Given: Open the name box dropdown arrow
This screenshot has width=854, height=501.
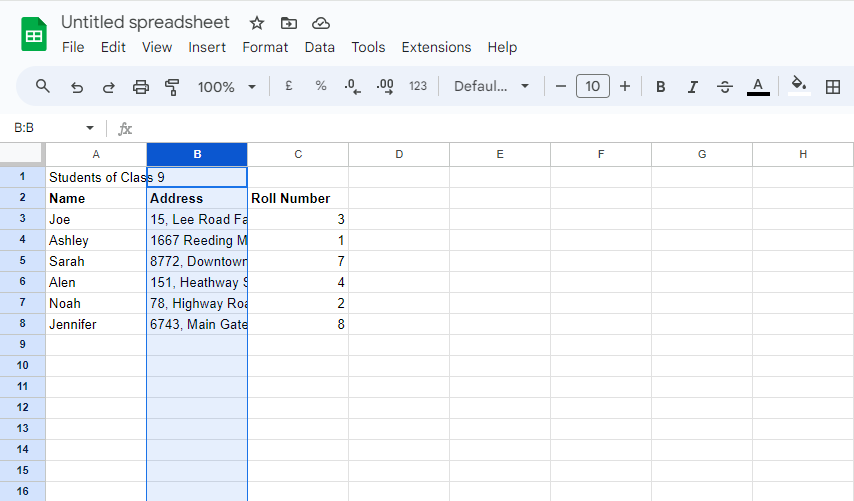Looking at the screenshot, I should pos(90,128).
